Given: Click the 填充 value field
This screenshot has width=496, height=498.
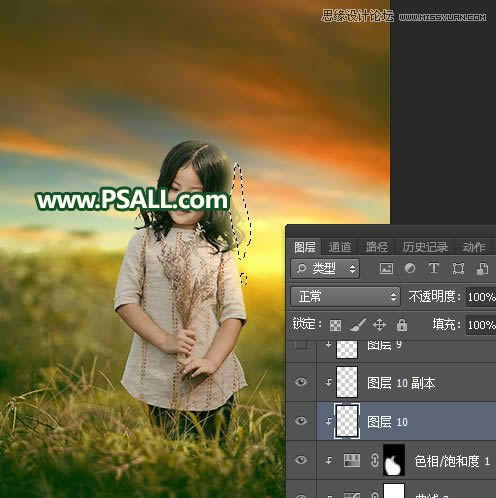Looking at the screenshot, I should point(481,325).
